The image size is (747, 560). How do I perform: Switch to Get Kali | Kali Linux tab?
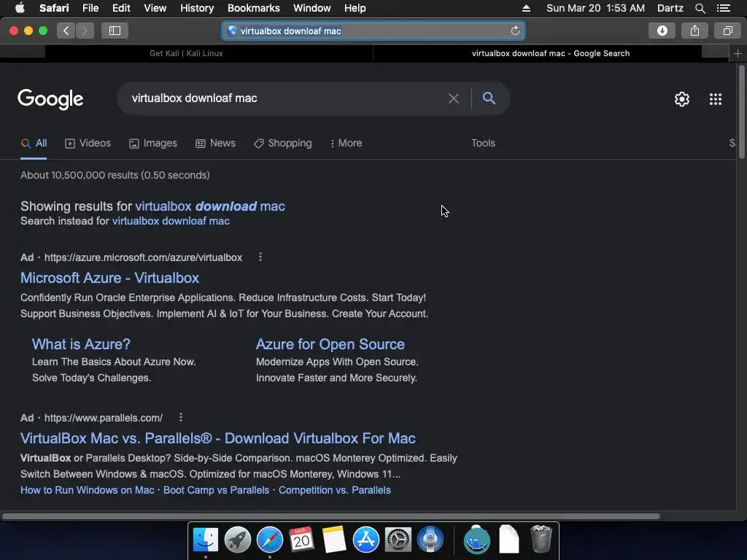point(186,53)
